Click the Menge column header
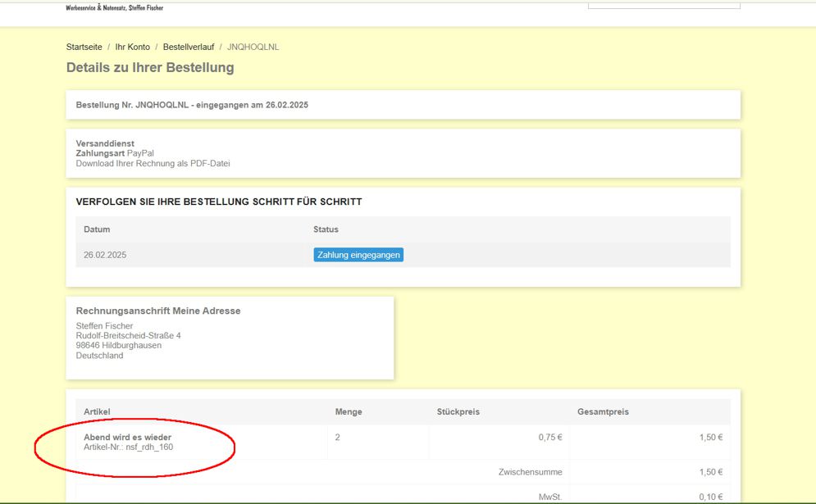Screen dimensions: 816x504 pyautogui.click(x=348, y=411)
